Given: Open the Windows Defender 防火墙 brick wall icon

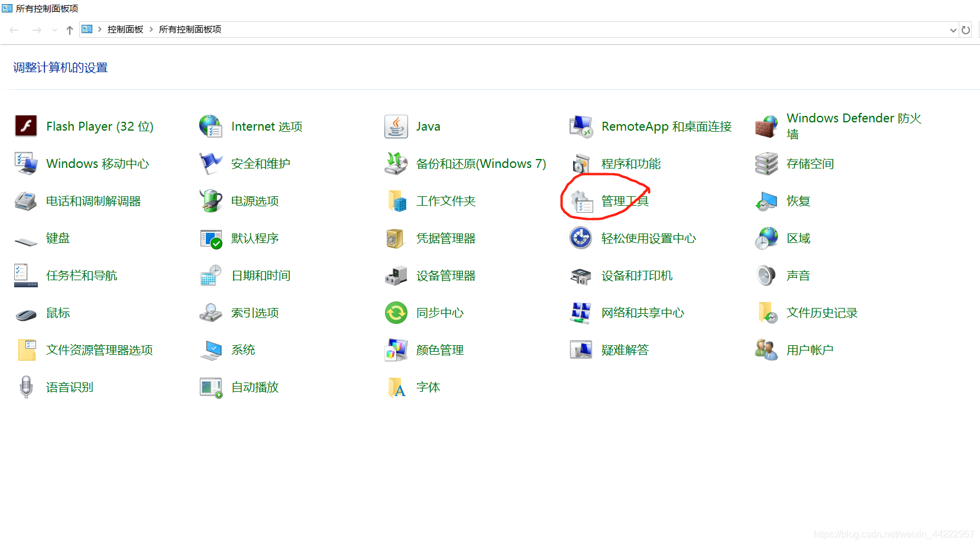Looking at the screenshot, I should pyautogui.click(x=766, y=126).
